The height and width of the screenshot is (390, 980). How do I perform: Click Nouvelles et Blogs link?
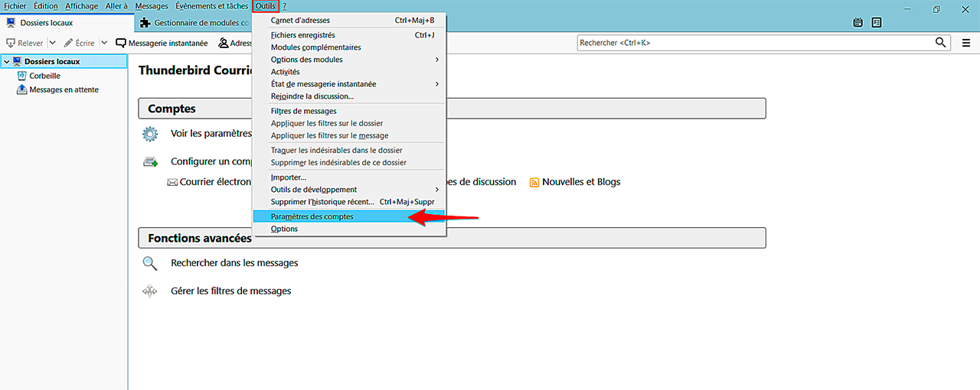581,182
